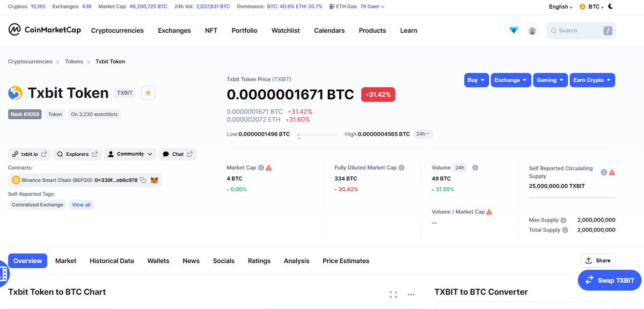This screenshot has height=309, width=644.
Task: Click the Volume info icon
Action: tap(475, 168)
